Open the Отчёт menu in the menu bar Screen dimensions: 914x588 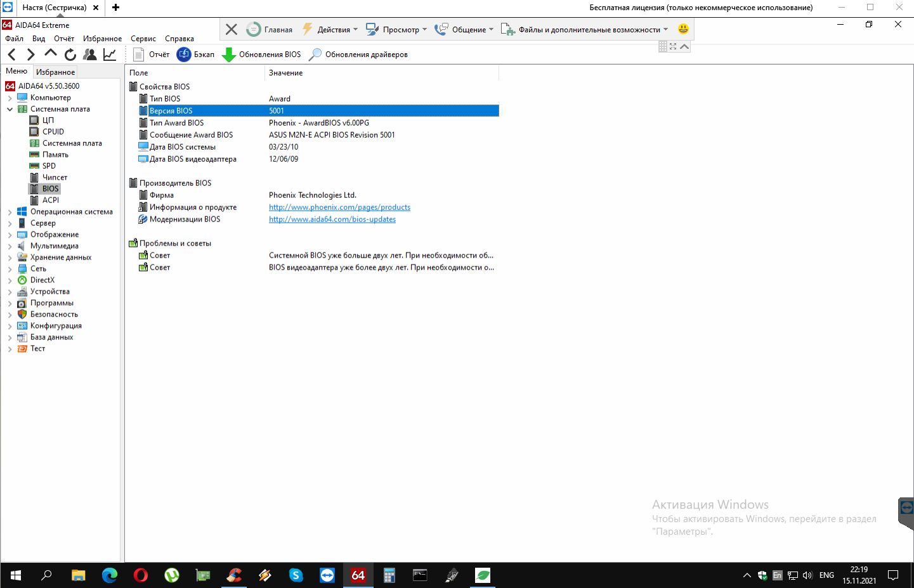(x=64, y=39)
